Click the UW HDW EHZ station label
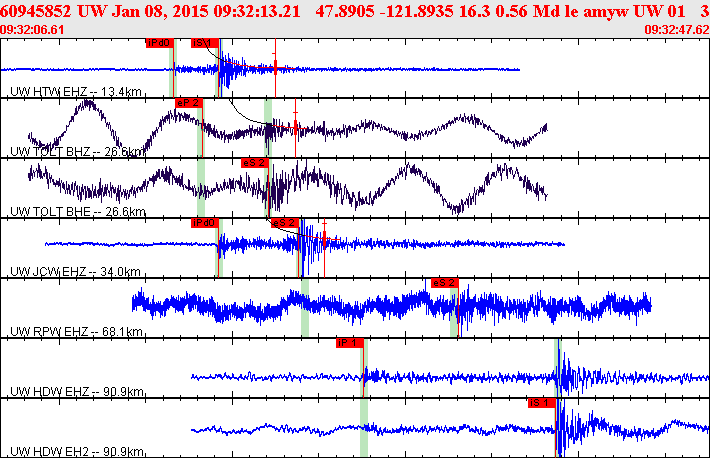This screenshot has height=458, width=710. 76,392
